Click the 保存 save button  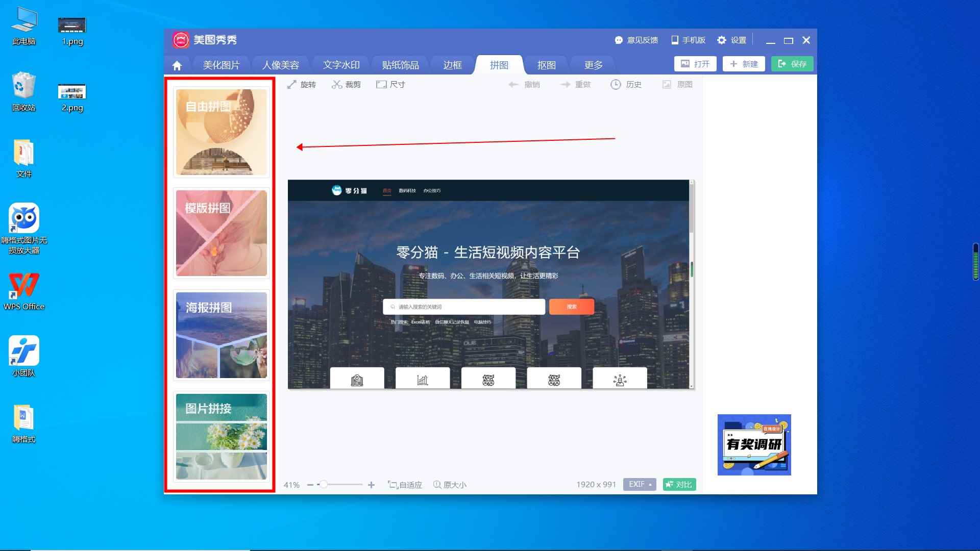tap(792, 64)
